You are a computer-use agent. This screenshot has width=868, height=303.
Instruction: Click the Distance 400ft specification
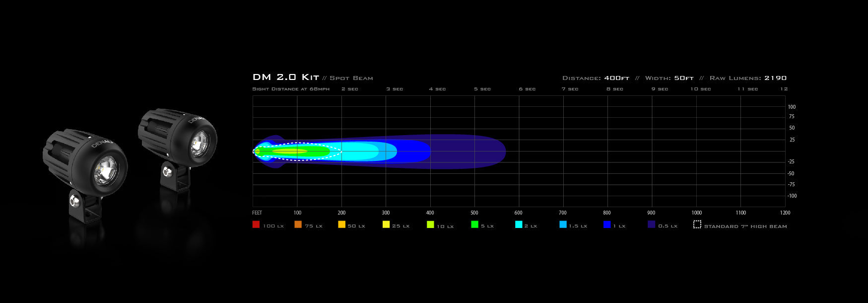596,78
